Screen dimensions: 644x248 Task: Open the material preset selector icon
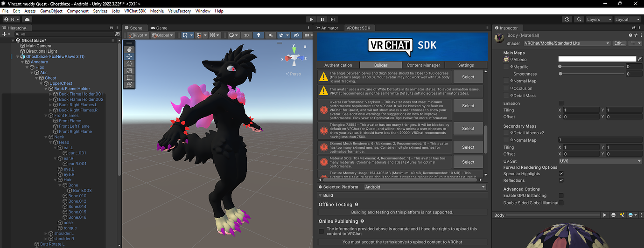636,35
